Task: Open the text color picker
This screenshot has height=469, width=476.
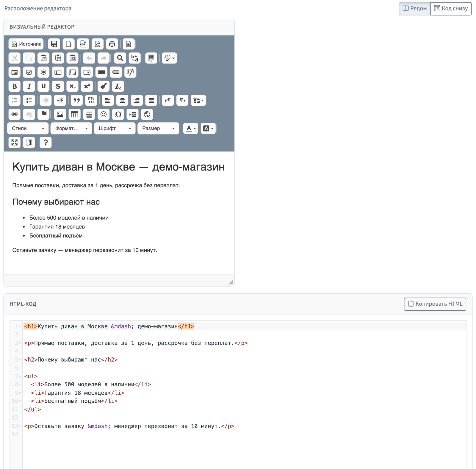Action: (x=191, y=128)
